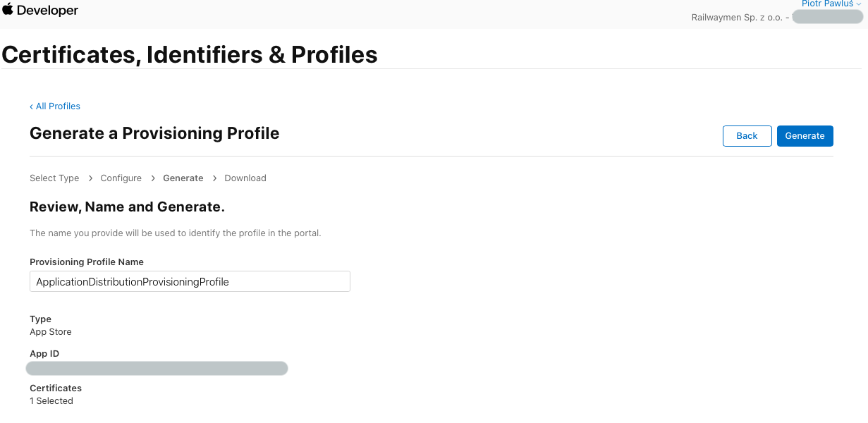The height and width of the screenshot is (423, 868).
Task: Click the back chevron before All Profiles
Action: coord(32,106)
